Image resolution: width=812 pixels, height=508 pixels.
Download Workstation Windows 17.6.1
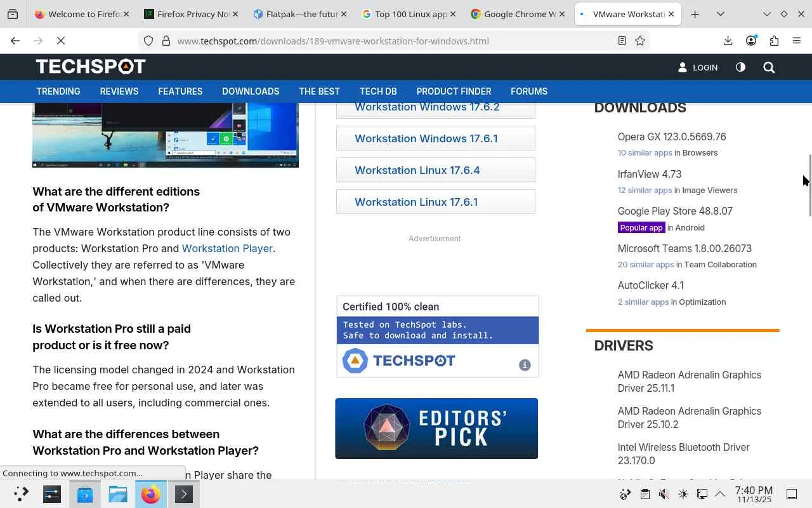[436, 138]
